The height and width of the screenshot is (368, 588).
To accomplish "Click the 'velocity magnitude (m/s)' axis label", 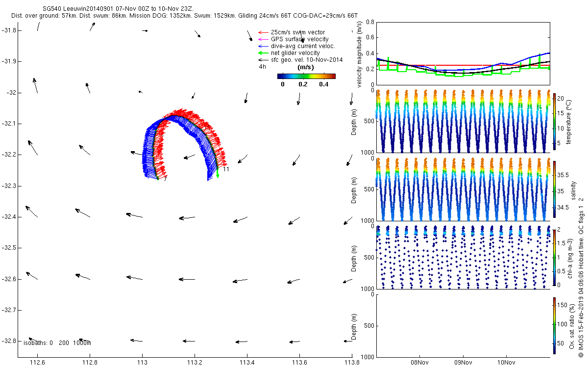I will [360, 55].
